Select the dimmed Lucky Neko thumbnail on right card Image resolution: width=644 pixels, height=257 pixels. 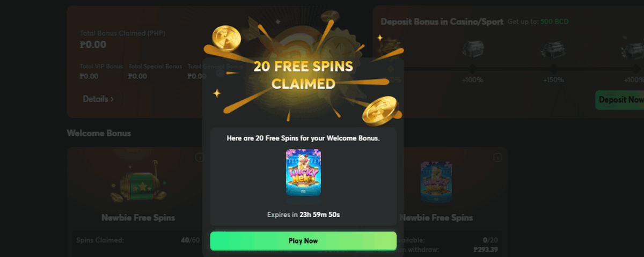point(436,182)
